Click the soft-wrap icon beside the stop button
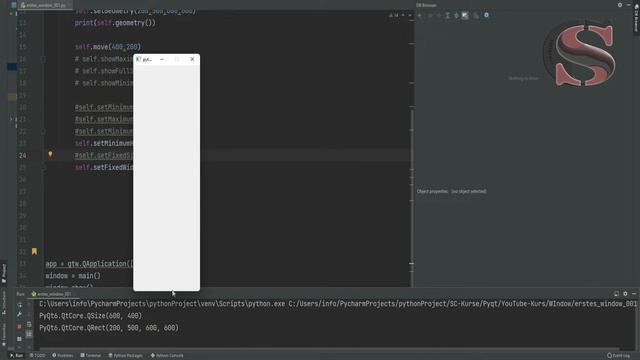 point(29,325)
